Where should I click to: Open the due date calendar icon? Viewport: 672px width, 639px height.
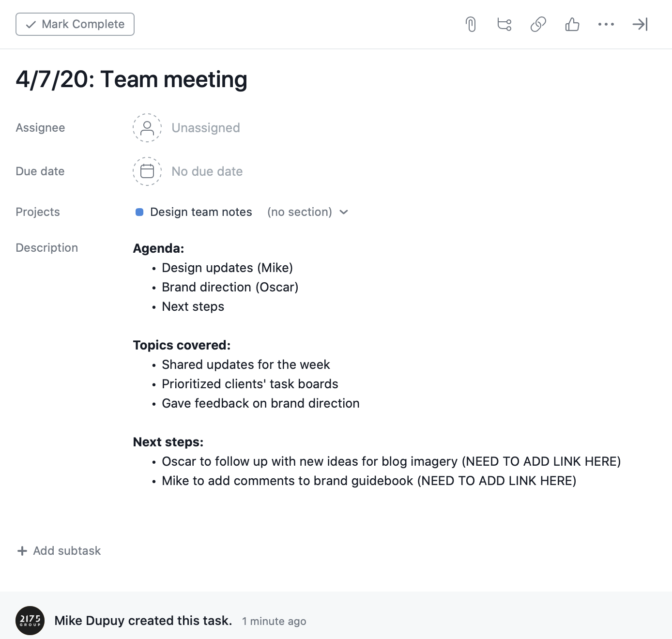click(x=147, y=171)
